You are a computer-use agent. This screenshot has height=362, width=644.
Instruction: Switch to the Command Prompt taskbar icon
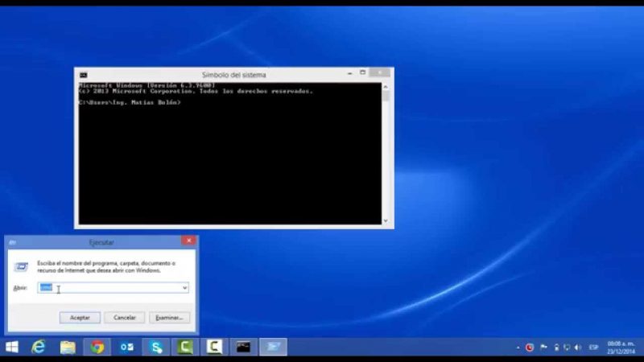coord(243,347)
